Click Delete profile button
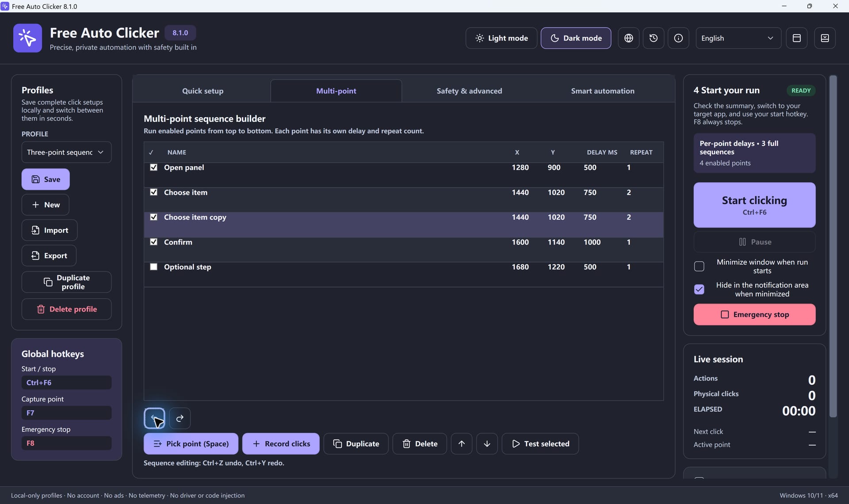849x504 pixels. pos(66,309)
